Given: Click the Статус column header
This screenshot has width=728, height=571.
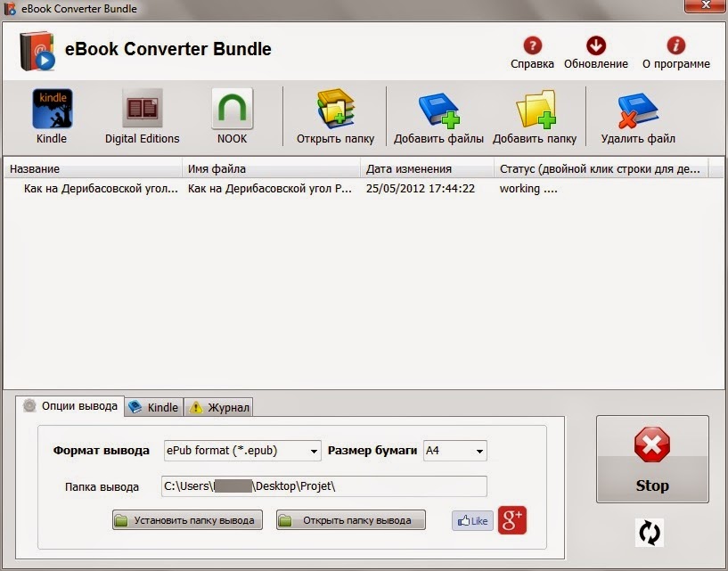Looking at the screenshot, I should tap(601, 169).
